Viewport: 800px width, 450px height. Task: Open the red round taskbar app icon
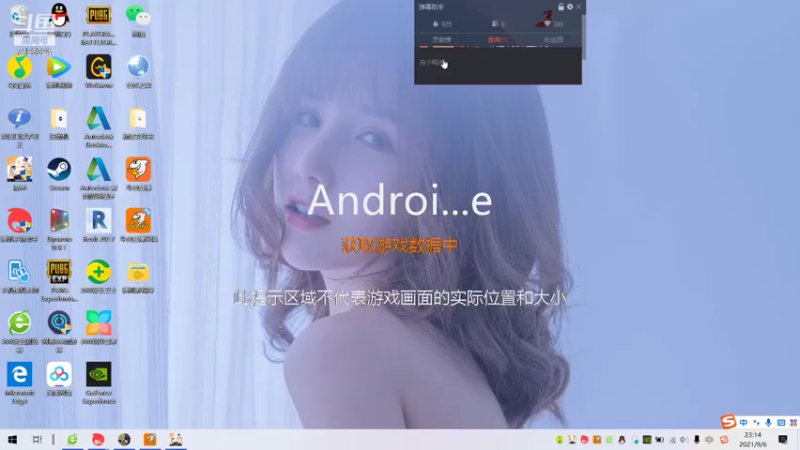pos(98,439)
